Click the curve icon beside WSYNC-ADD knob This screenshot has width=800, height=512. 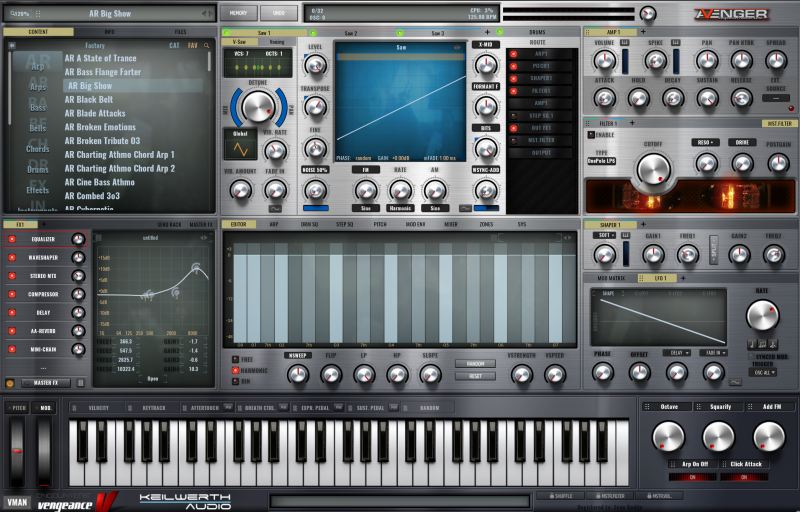coord(465,208)
